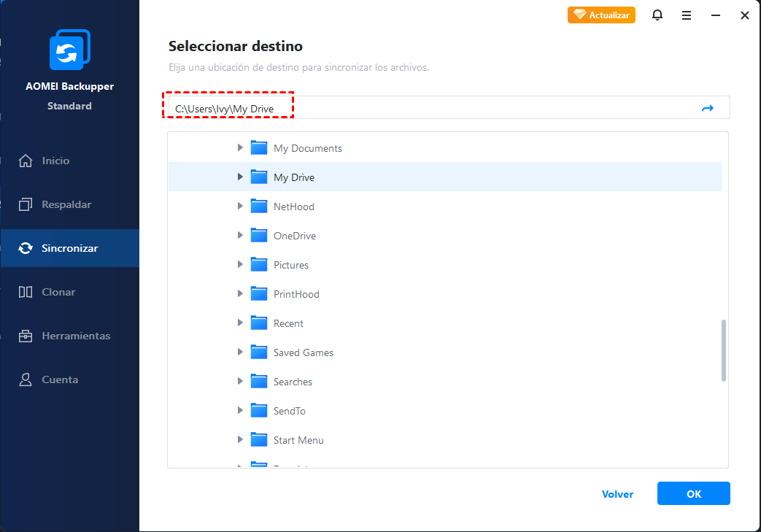Click the Saved Games folder icon
761x532 pixels.
pos(259,352)
